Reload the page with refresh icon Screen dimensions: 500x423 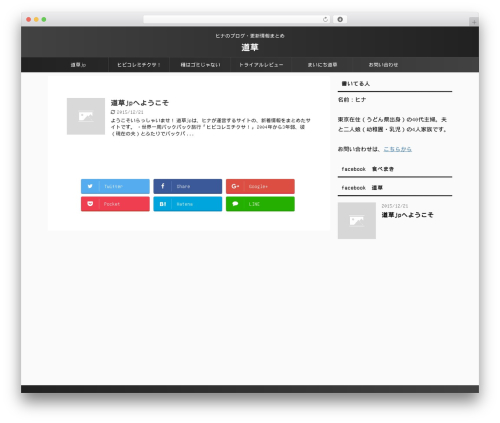click(x=325, y=19)
